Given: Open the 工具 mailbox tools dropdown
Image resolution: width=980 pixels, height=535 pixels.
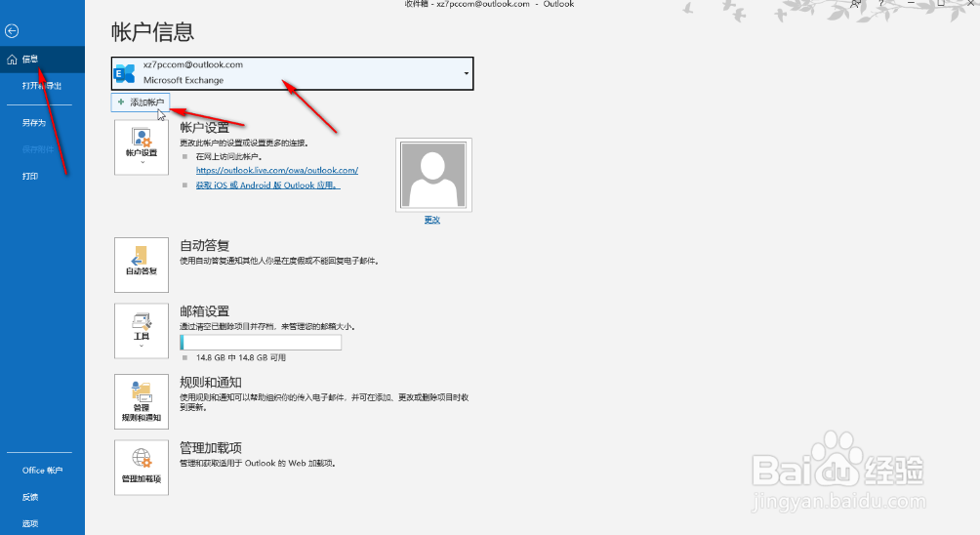Looking at the screenshot, I should click(x=142, y=331).
